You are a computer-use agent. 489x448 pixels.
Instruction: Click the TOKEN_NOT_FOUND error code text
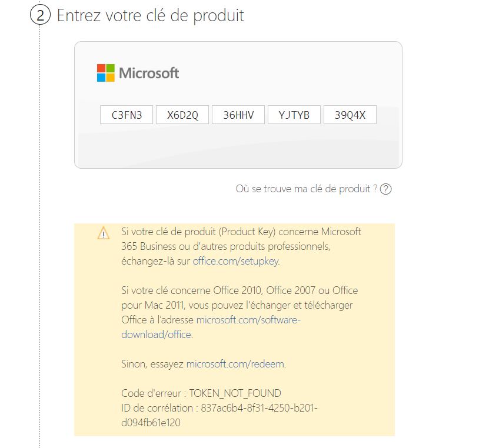(x=235, y=393)
